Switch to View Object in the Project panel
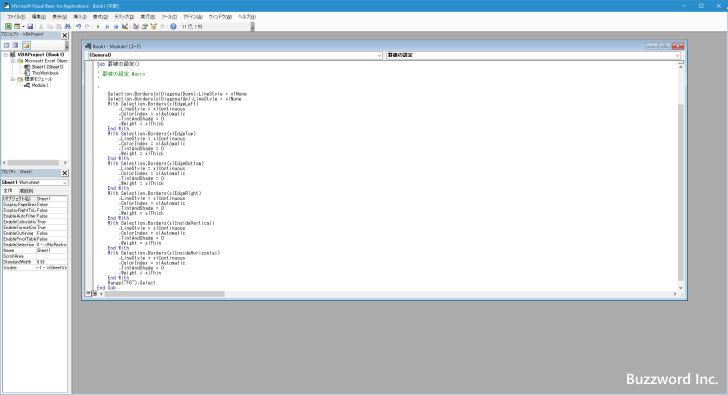Screen dimensions: 728x395 coord(15,45)
